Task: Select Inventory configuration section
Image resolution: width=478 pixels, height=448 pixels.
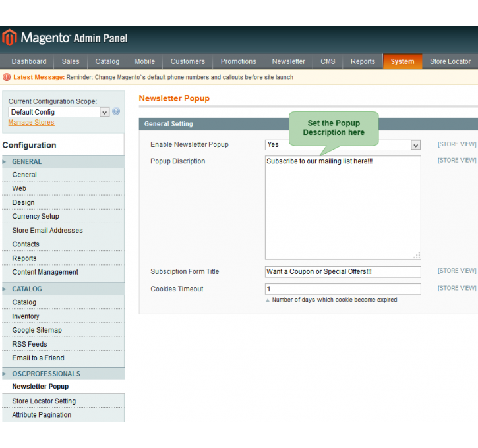Action: coord(63,316)
